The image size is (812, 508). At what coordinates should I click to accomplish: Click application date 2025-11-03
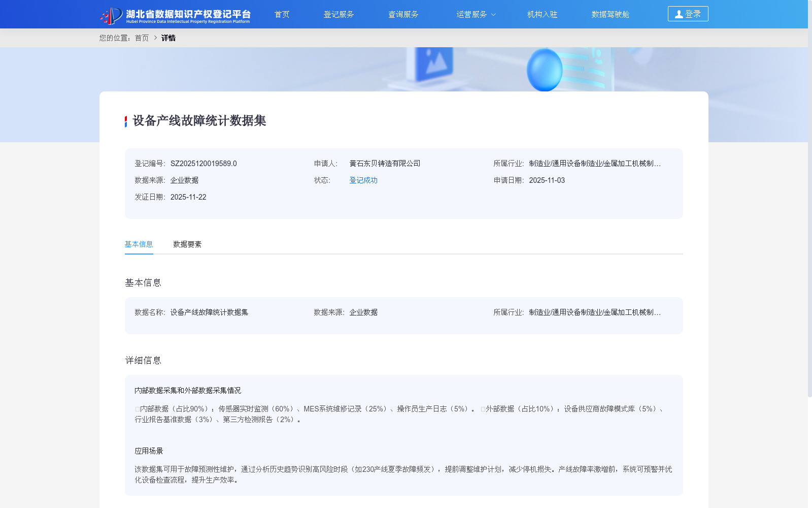pos(547,180)
